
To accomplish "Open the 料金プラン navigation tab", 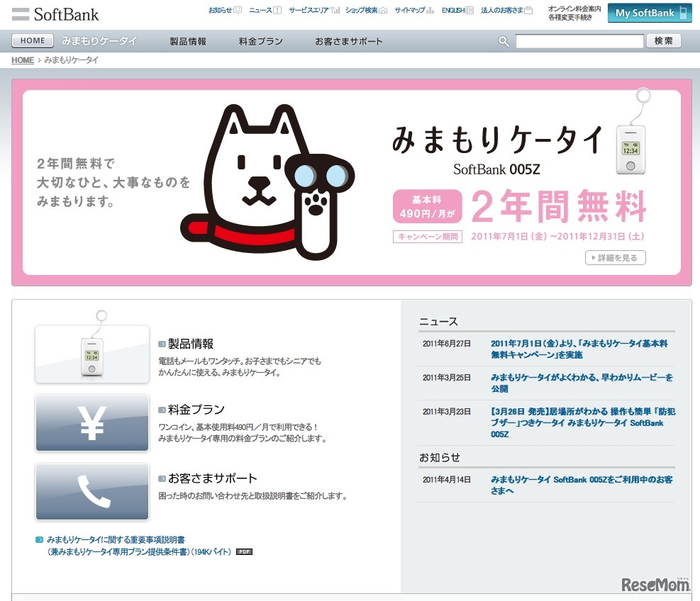I will pyautogui.click(x=261, y=42).
